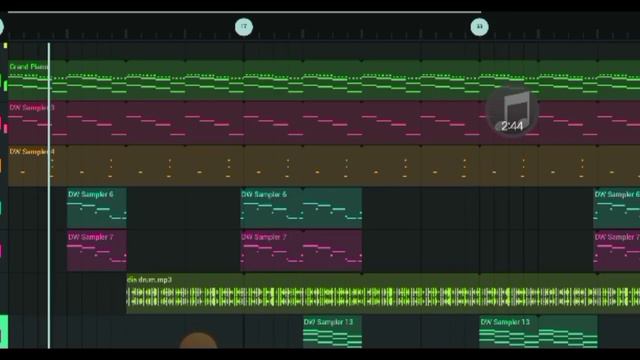Select the DW Sampler 7 clip nearest the playhead
Image resolution: width=640 pixels, height=360 pixels.
click(97, 251)
